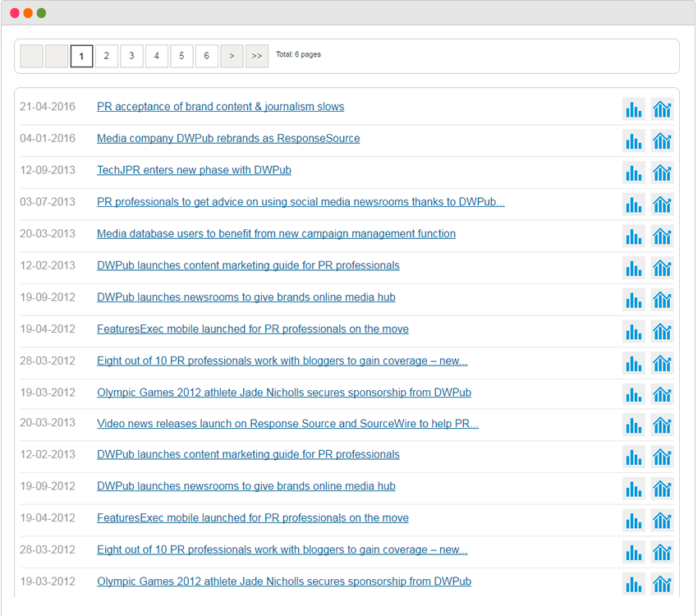Click the 'Total: 6 pages' label
Viewport: 698px width, 616px height.
tap(298, 54)
